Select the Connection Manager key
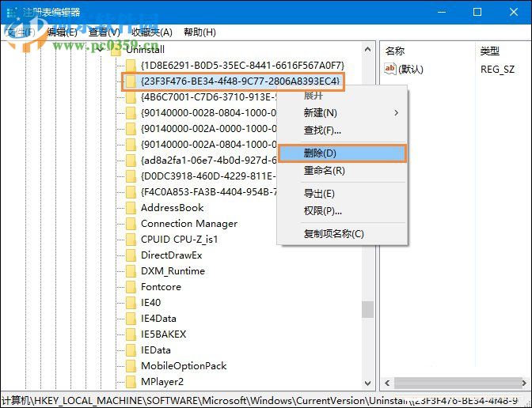 point(189,224)
